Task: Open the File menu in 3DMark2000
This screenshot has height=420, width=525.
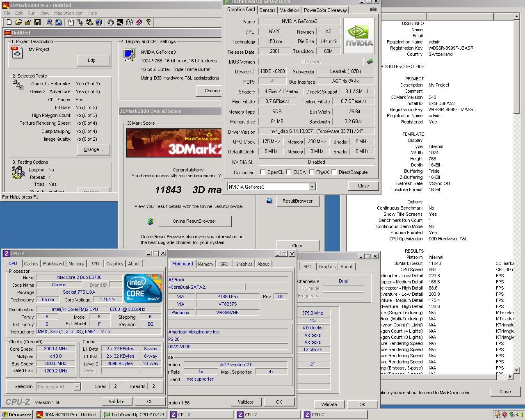Action: click(7, 13)
